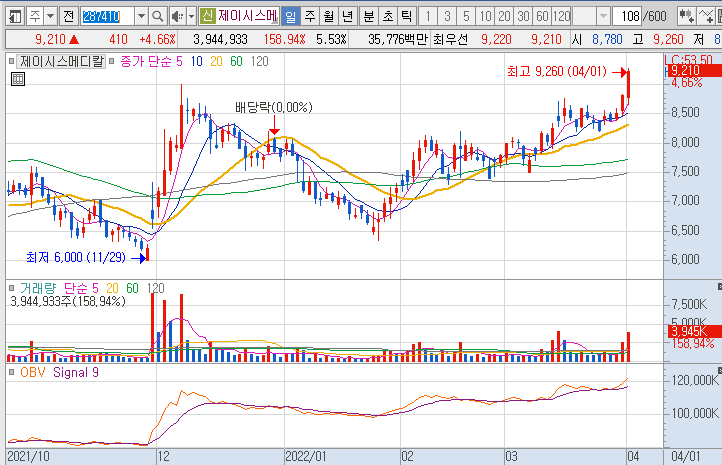This screenshot has height=465, width=722.
Task: Choose the 20 interval button
Action: [504, 17]
